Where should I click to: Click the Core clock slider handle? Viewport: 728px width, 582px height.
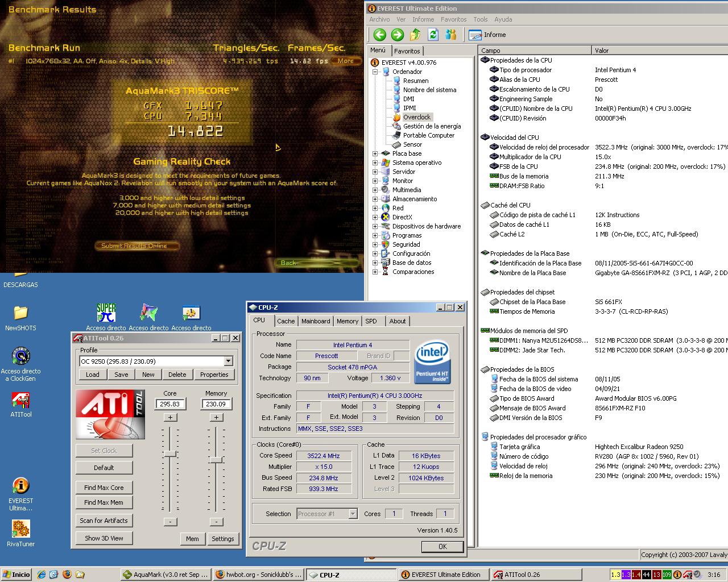pyautogui.click(x=170, y=454)
